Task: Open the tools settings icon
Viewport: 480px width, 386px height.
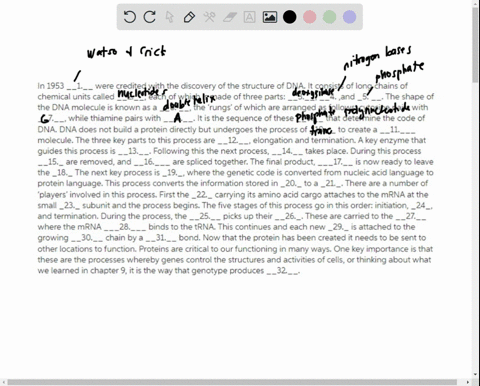Action: click(x=209, y=17)
